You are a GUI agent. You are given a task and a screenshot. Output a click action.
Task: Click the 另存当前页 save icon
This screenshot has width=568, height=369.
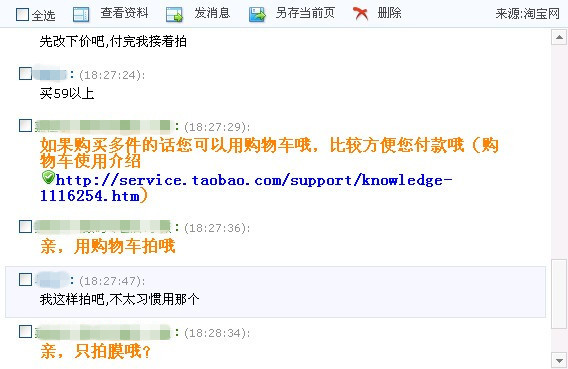(x=257, y=14)
